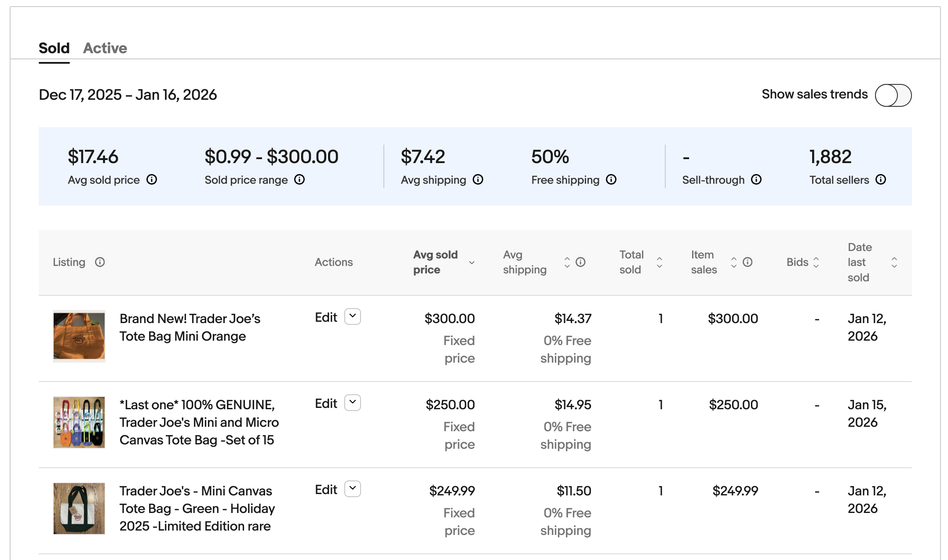Click info icon beside Sold price range
948x560 pixels.
click(299, 179)
